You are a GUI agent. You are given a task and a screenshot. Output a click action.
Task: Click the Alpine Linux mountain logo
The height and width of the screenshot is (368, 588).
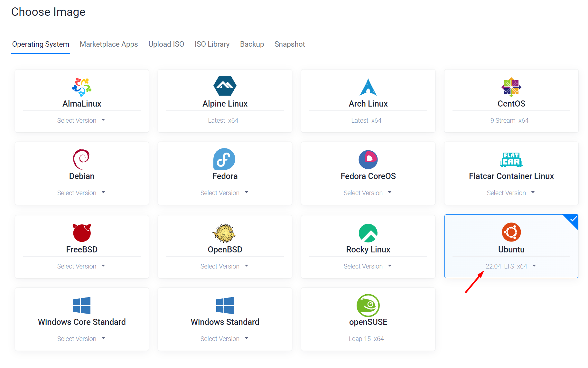pyautogui.click(x=225, y=86)
